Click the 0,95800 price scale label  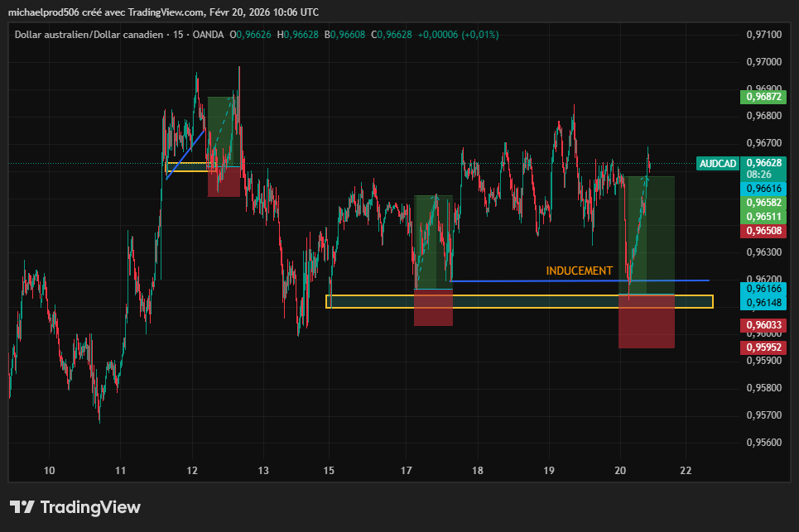(x=764, y=388)
